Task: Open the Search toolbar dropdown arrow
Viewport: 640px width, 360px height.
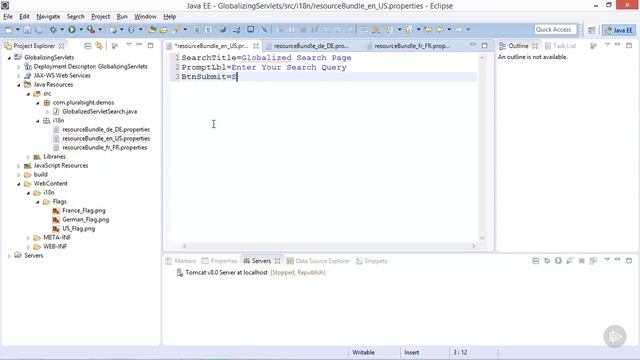Action: [x=185, y=29]
